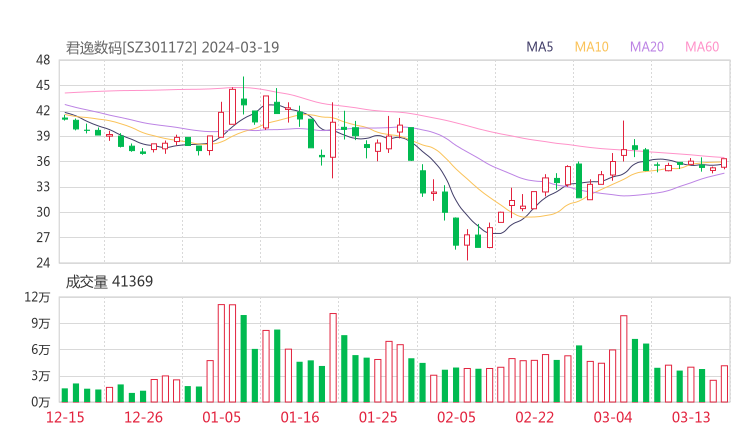Click the 成交量 41369 volume label
Viewport: 740px width, 440px height.
pyautogui.click(x=109, y=282)
